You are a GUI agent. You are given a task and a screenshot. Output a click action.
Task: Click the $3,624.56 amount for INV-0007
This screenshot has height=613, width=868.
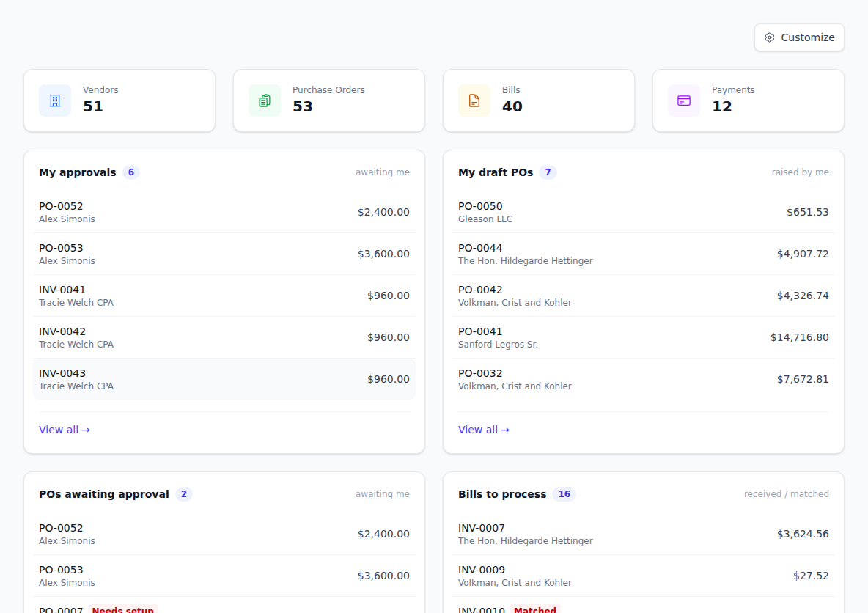point(803,534)
